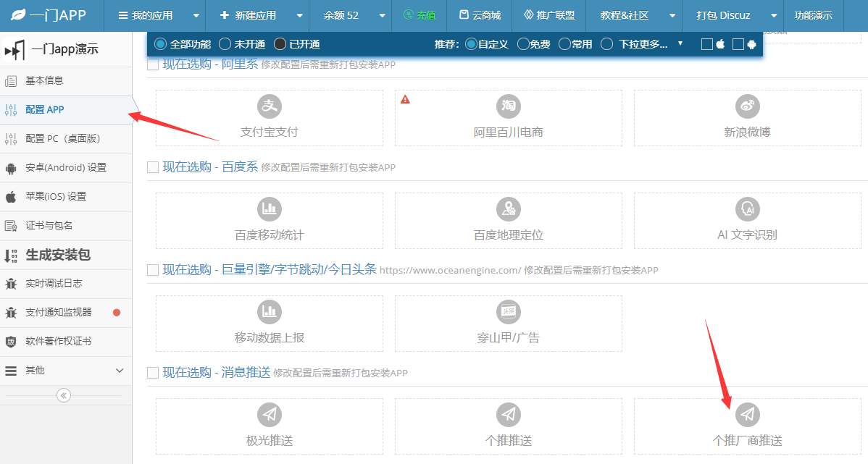Check the 现在选购 - 阿里系 checkbox
The width and height of the screenshot is (868, 464).
click(x=153, y=64)
